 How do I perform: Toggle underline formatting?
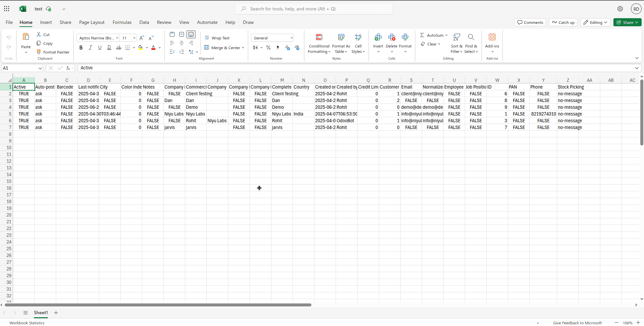(100, 47)
